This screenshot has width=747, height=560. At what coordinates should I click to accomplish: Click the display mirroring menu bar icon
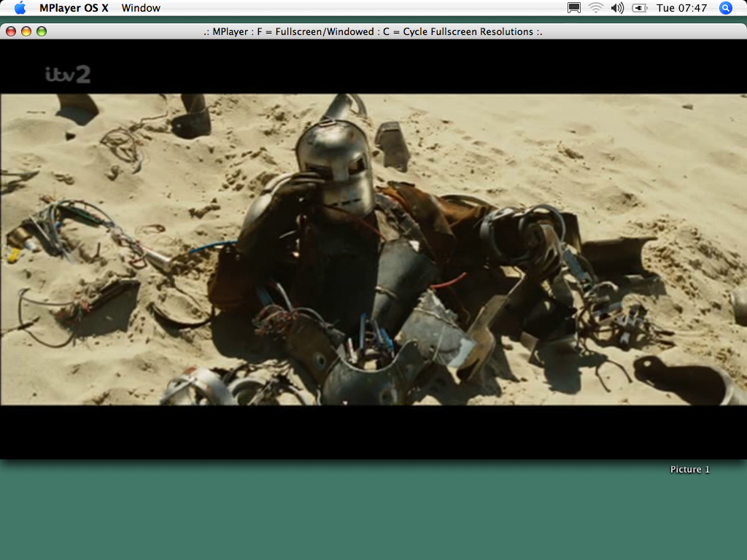574,8
